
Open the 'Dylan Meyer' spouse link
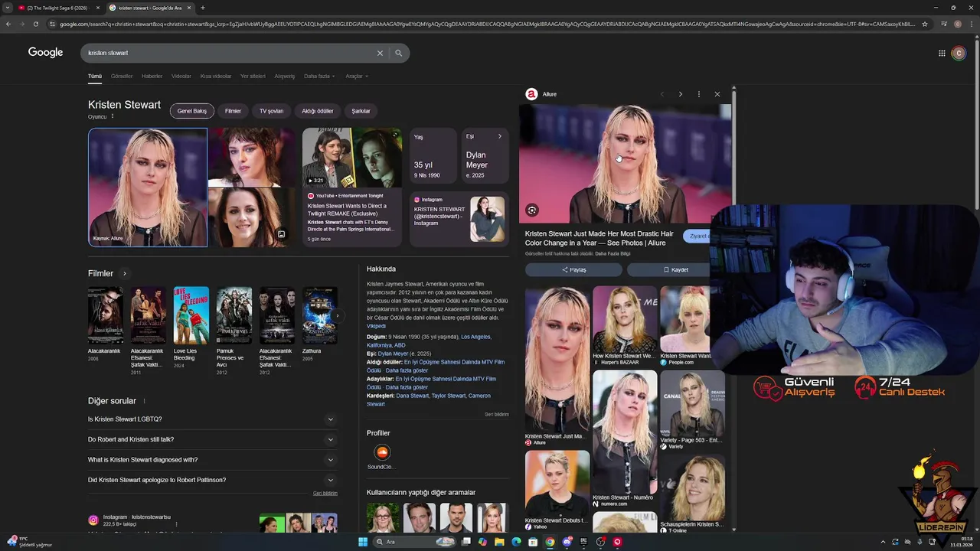[x=394, y=354]
